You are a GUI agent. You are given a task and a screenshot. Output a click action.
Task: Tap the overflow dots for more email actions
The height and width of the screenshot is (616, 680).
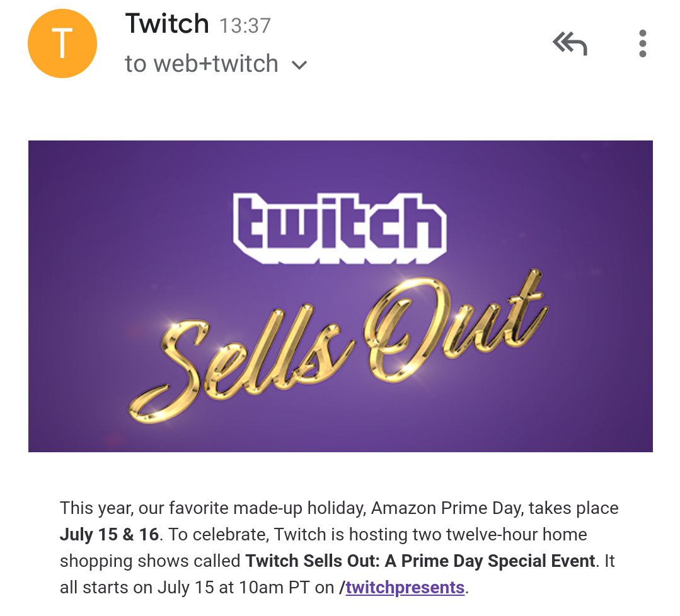tap(642, 43)
